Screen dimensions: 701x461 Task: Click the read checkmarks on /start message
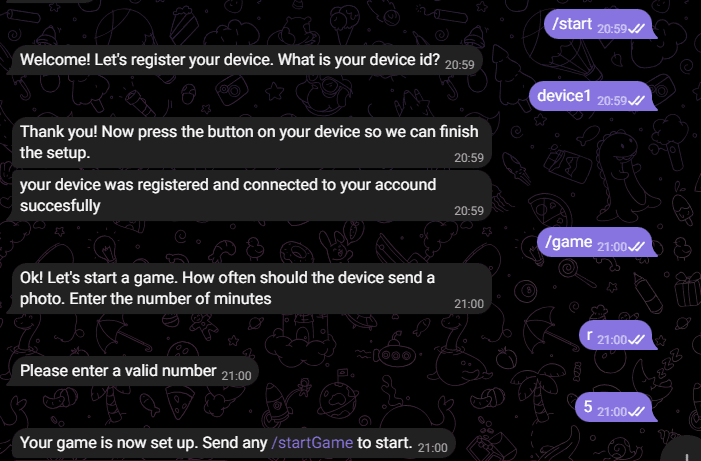(x=637, y=29)
